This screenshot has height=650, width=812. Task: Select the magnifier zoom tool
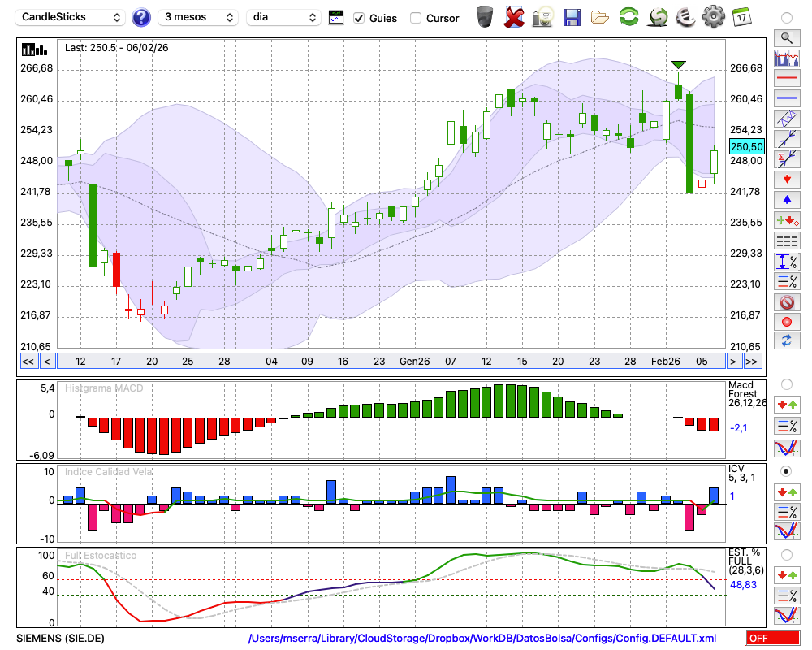(787, 38)
